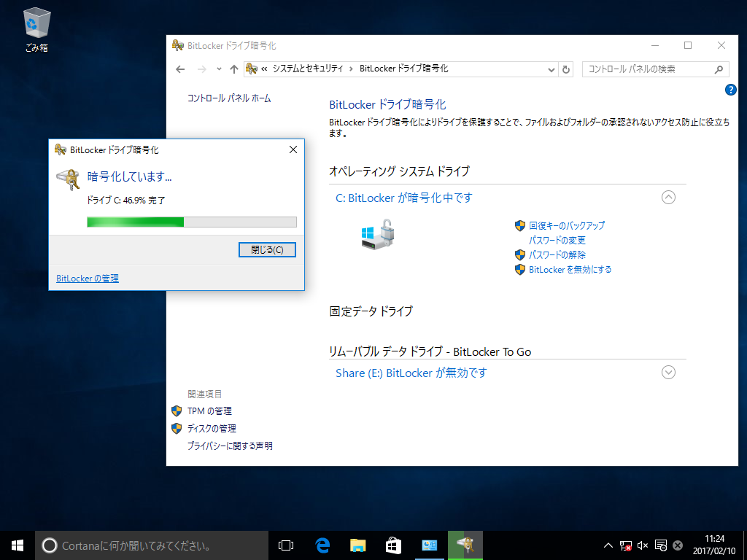The width and height of the screenshot is (747, 560).
Task: Open Action Center from tray
Action: click(660, 545)
